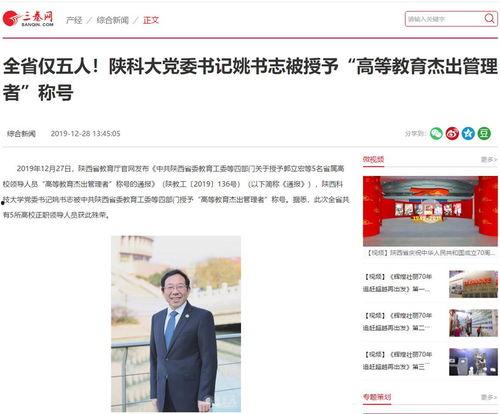Screen dimensions: 500x414
Task: Open video link 辉煌壮丽70年 第三
Action: pos(398,360)
